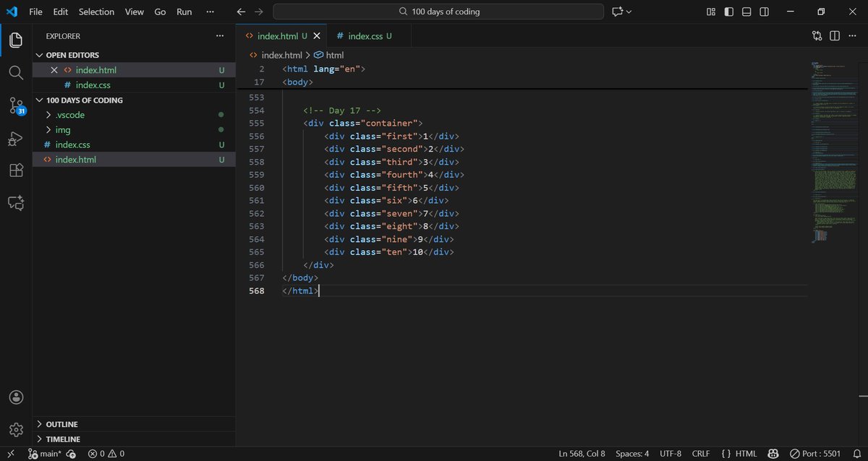The image size is (868, 461).
Task: Collapse the OPEN EDITORS section
Action: click(x=40, y=54)
